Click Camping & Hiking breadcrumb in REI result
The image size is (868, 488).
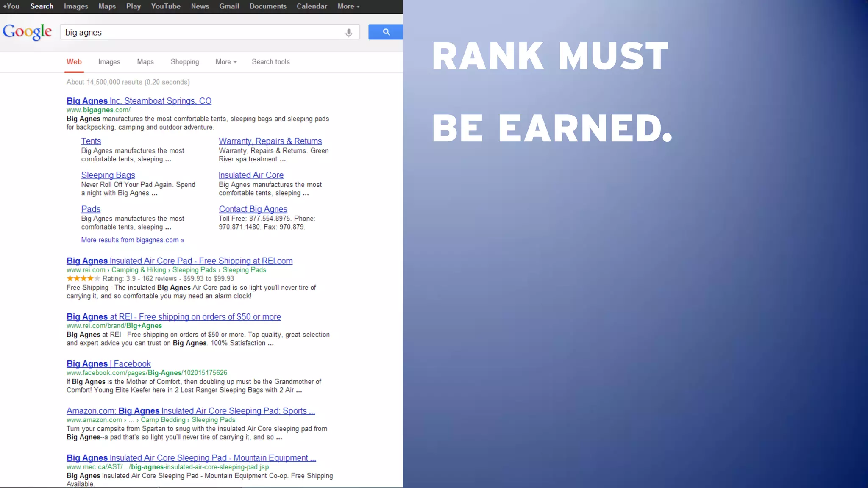click(x=139, y=270)
